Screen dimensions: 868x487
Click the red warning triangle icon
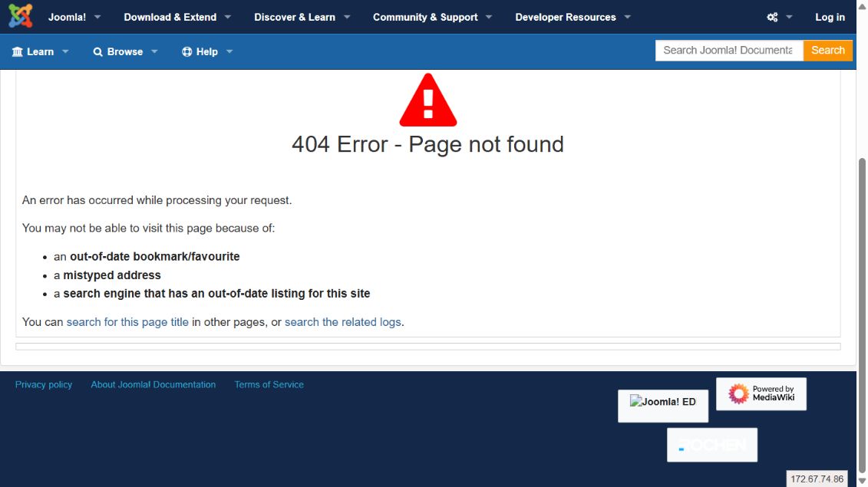tap(428, 100)
